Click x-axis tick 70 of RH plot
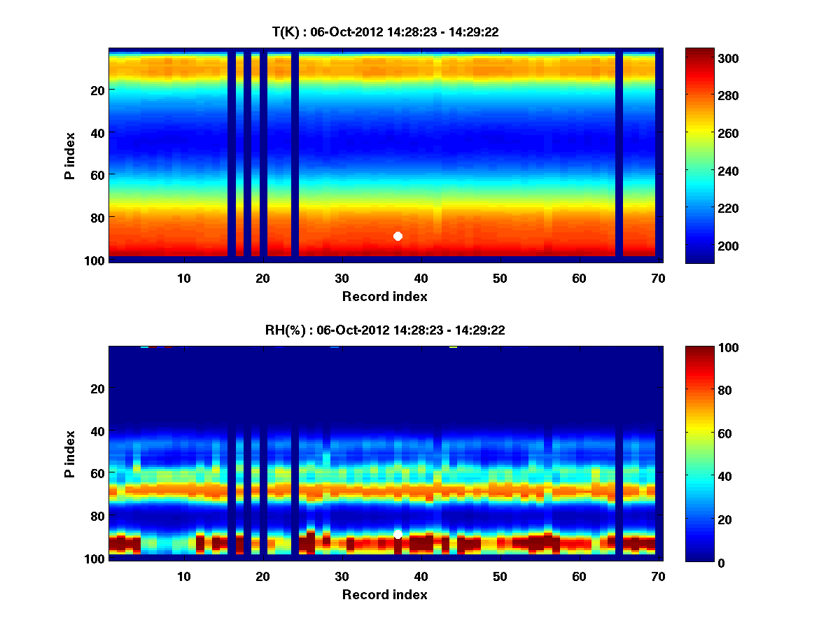The height and width of the screenshot is (630, 840). [658, 576]
